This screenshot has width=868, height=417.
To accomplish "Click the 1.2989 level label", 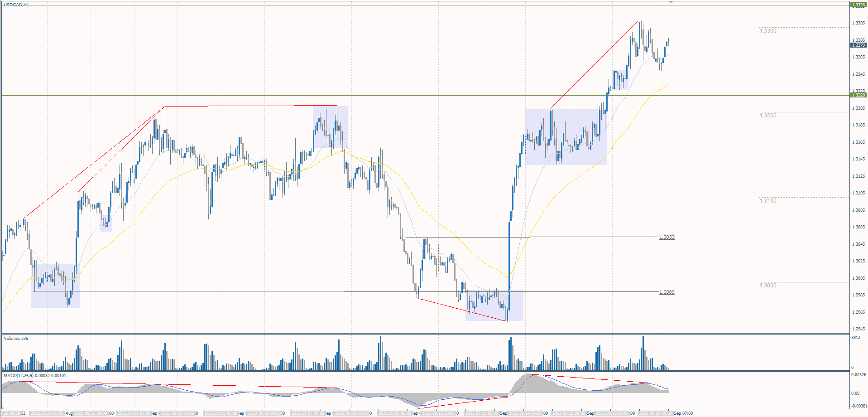I will (667, 292).
